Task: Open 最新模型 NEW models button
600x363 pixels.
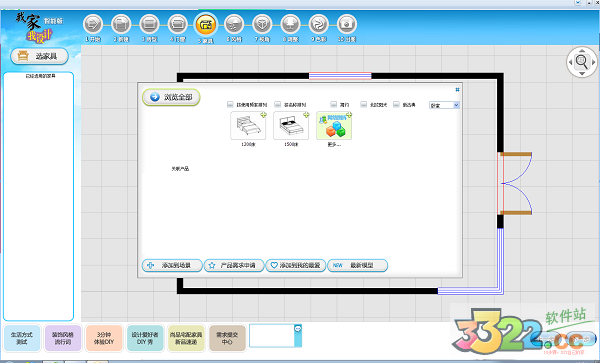Action: point(357,265)
